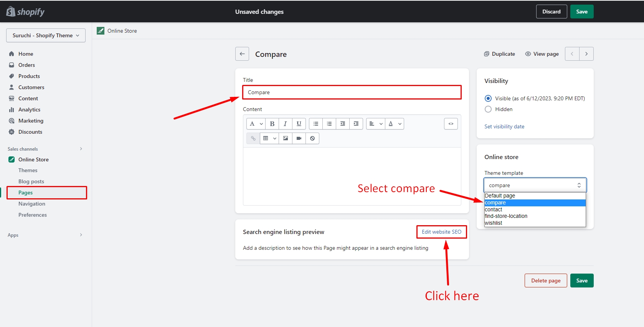Click into the Title input field
Image resolution: width=644 pixels, height=327 pixels.
tap(352, 92)
